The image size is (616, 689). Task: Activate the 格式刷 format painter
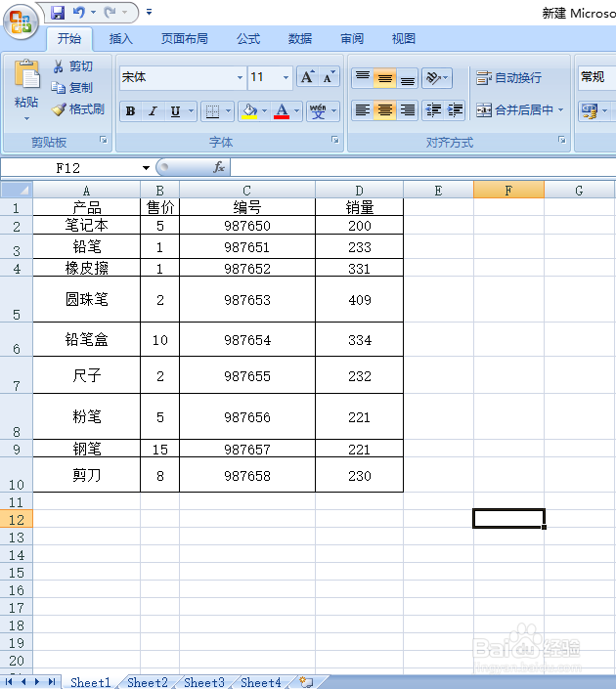tap(78, 109)
